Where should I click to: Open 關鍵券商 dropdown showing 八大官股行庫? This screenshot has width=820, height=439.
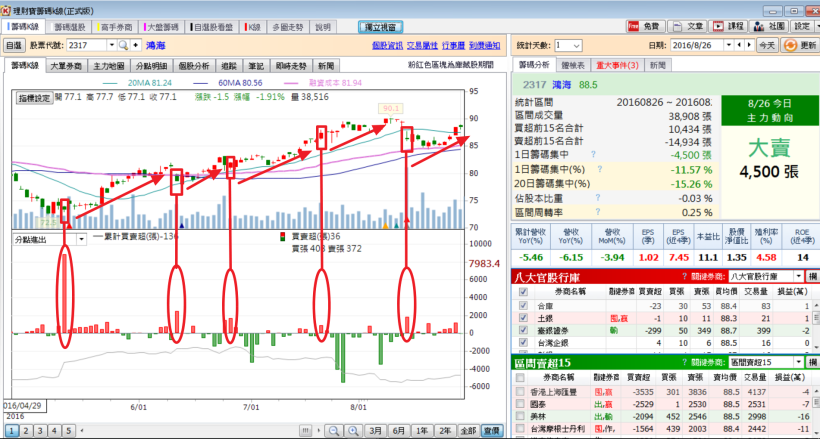[799, 276]
